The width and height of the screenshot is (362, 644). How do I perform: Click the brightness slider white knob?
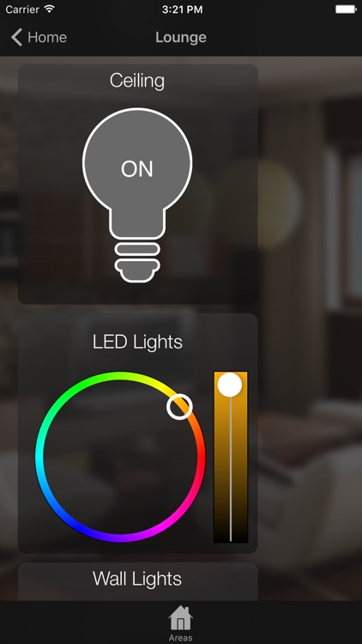pyautogui.click(x=230, y=385)
